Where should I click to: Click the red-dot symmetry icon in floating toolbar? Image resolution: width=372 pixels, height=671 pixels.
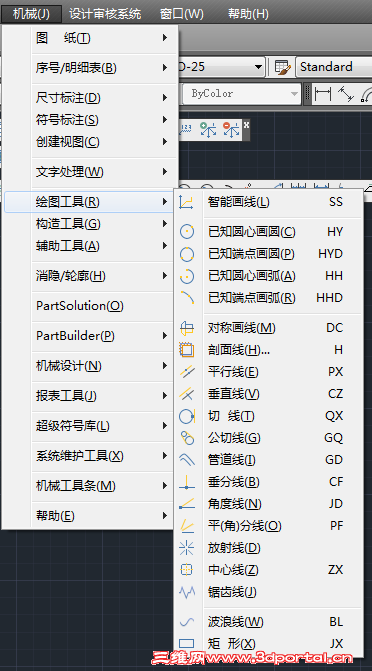coord(231,130)
